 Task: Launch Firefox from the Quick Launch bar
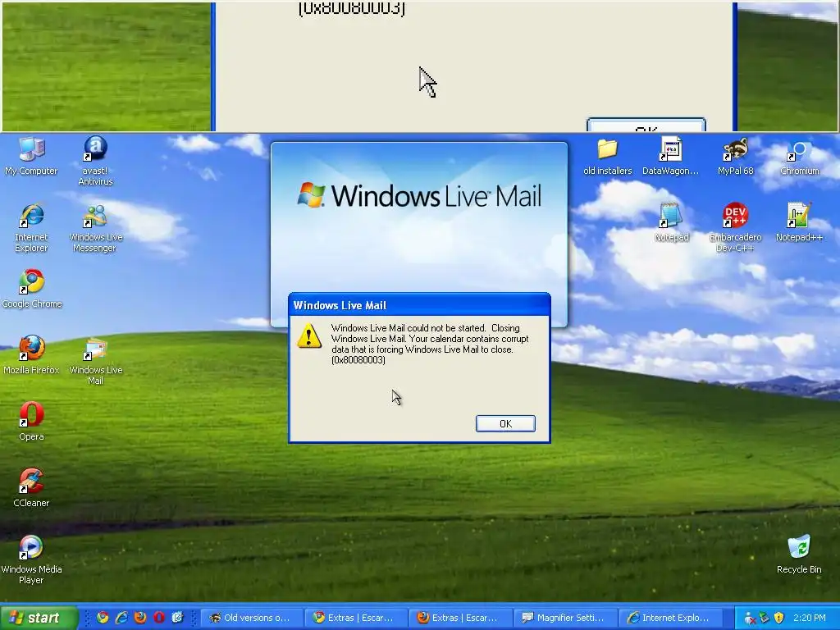[x=140, y=618]
